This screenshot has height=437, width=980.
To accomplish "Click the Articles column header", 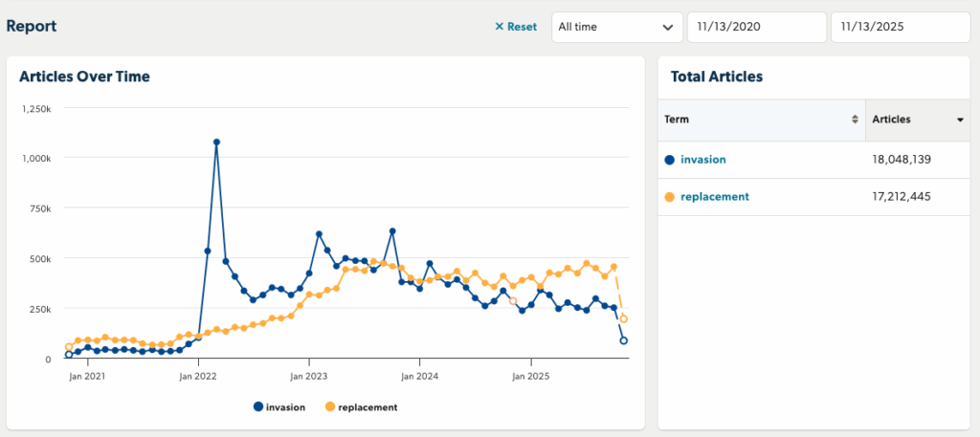I will [892, 120].
